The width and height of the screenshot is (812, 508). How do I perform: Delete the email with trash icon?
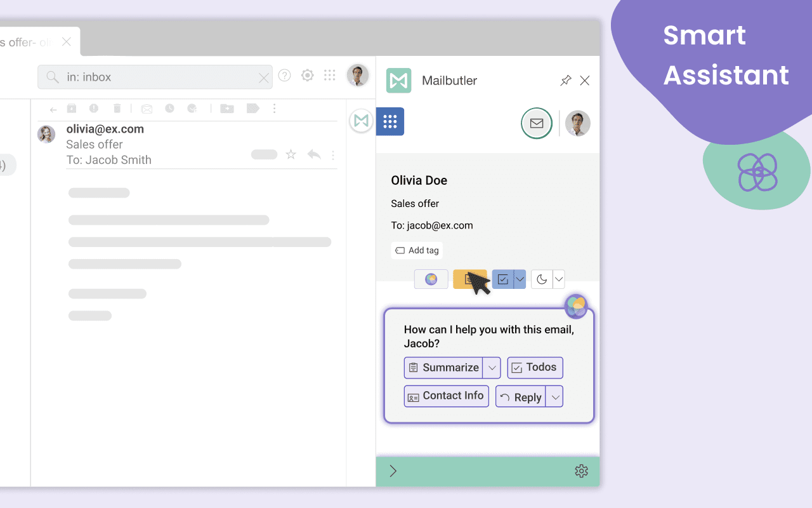coord(117,109)
